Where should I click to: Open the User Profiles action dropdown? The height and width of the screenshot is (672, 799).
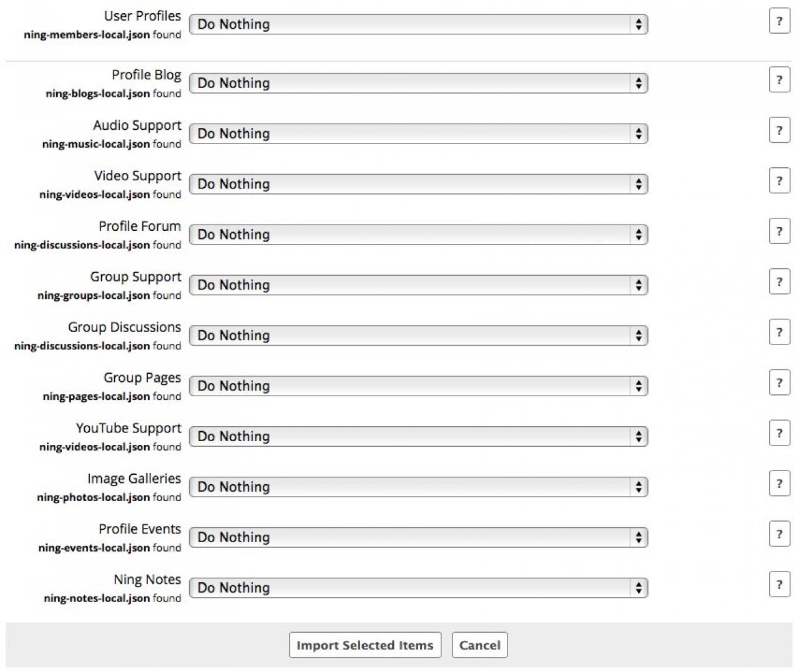point(418,24)
